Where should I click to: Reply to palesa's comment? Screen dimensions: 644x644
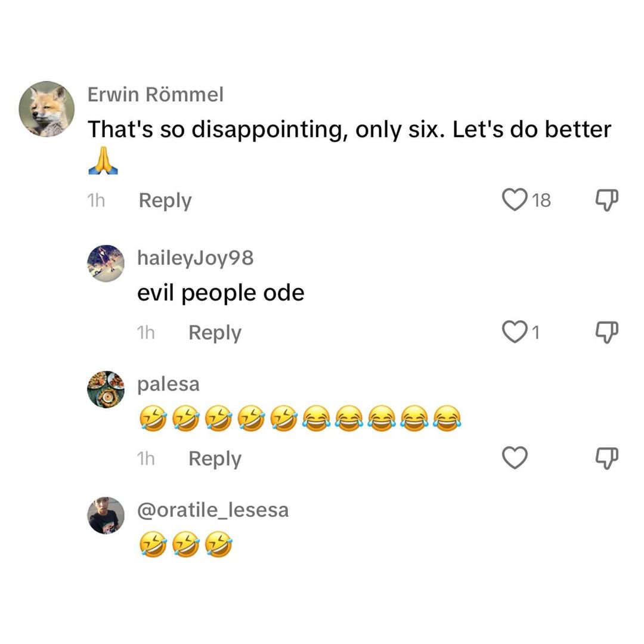click(215, 459)
